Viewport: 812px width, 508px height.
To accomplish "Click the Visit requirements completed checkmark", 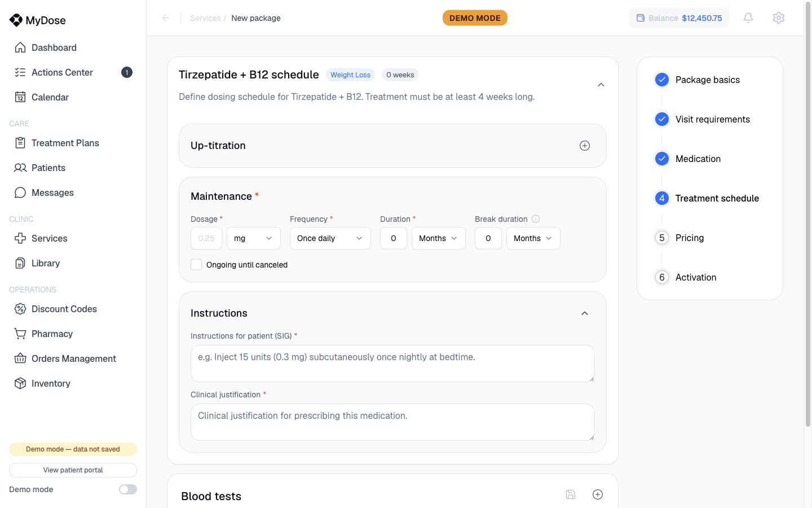I will [662, 119].
